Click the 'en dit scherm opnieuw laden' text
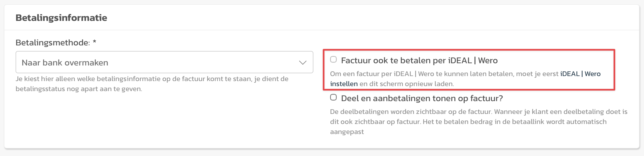Image resolution: width=644 pixels, height=156 pixels. pos(407,84)
